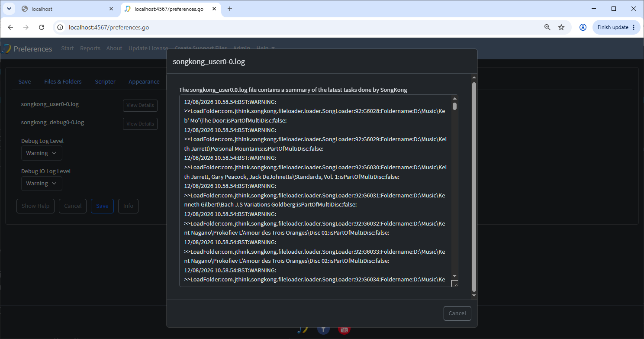Bookmark this page with the star icon
Screen dimensions: 644x339
click(x=561, y=27)
